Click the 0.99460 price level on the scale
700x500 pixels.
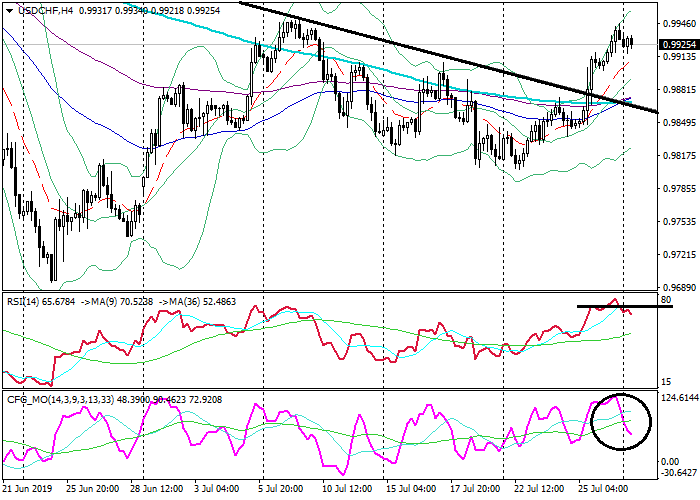tap(679, 24)
